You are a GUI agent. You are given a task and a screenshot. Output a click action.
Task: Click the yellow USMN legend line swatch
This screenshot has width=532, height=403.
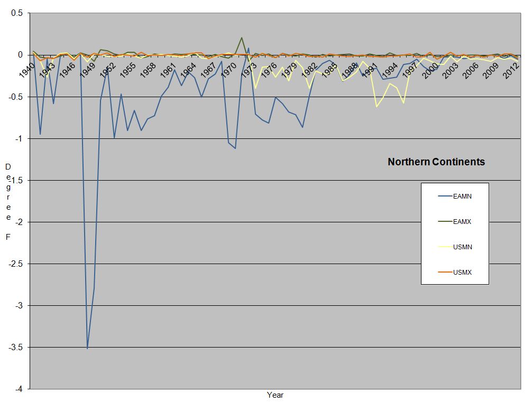point(445,247)
